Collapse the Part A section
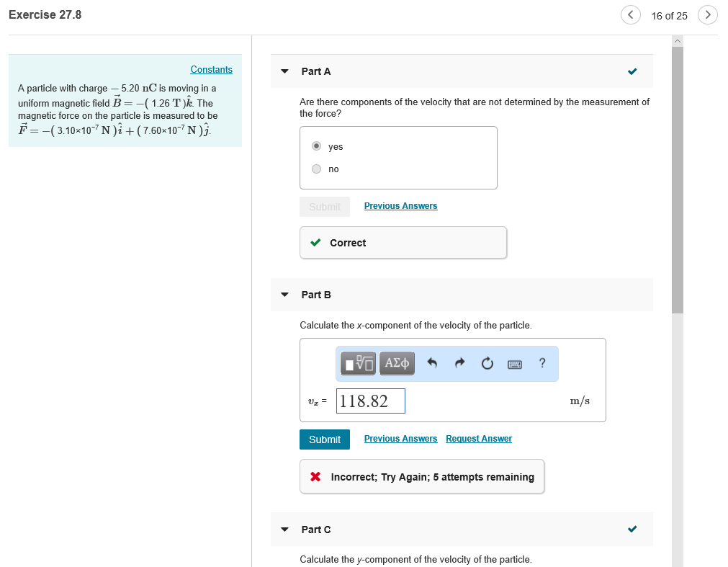This screenshot has width=728, height=567. (284, 71)
